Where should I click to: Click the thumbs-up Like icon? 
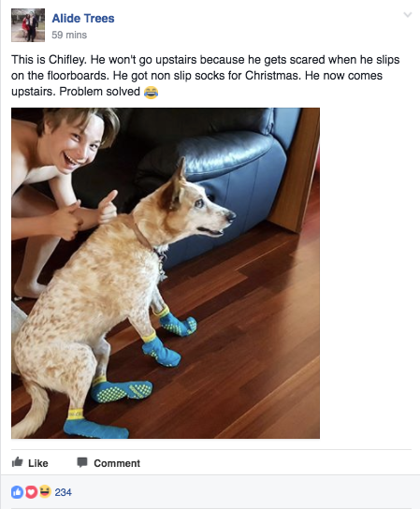pos(17,462)
